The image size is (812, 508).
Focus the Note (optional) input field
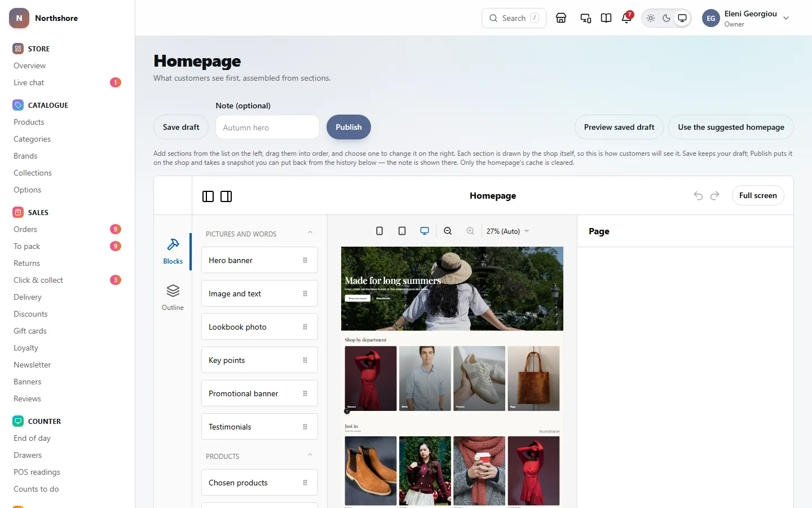click(x=267, y=127)
